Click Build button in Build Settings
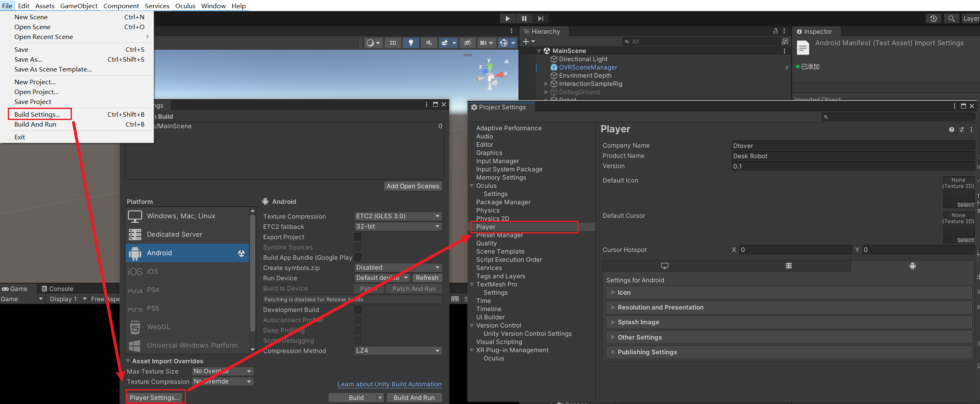The image size is (980, 404). point(356,397)
